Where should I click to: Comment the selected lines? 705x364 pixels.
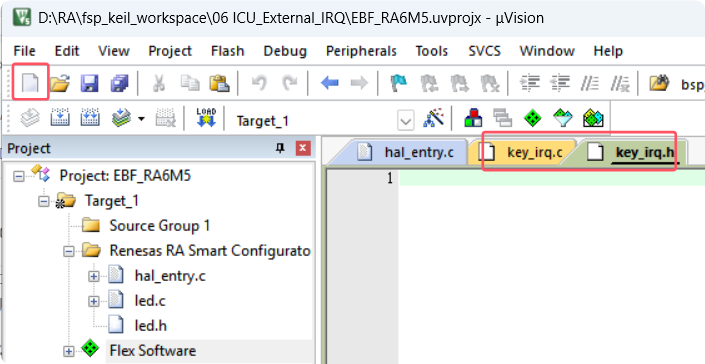(x=589, y=83)
